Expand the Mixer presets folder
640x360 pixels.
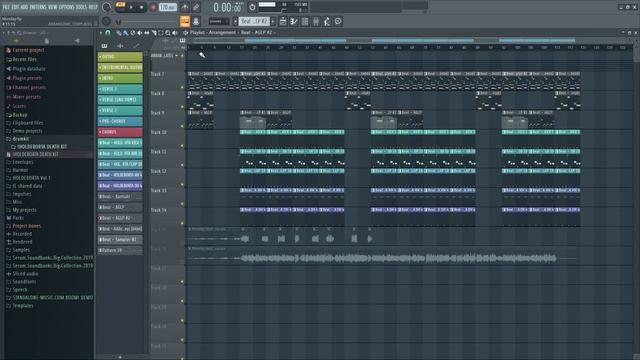click(x=27, y=97)
